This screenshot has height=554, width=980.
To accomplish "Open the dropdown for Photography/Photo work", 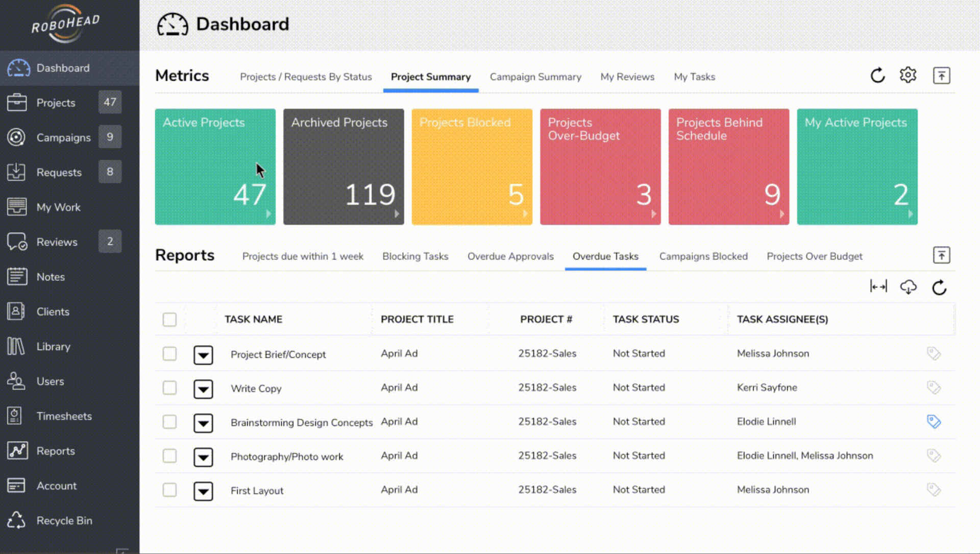I will click(203, 457).
